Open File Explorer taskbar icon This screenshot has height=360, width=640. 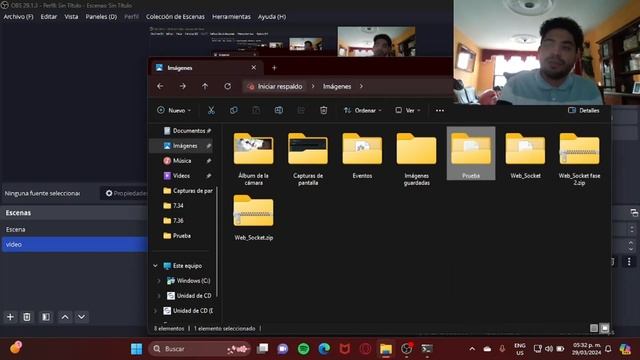386,349
